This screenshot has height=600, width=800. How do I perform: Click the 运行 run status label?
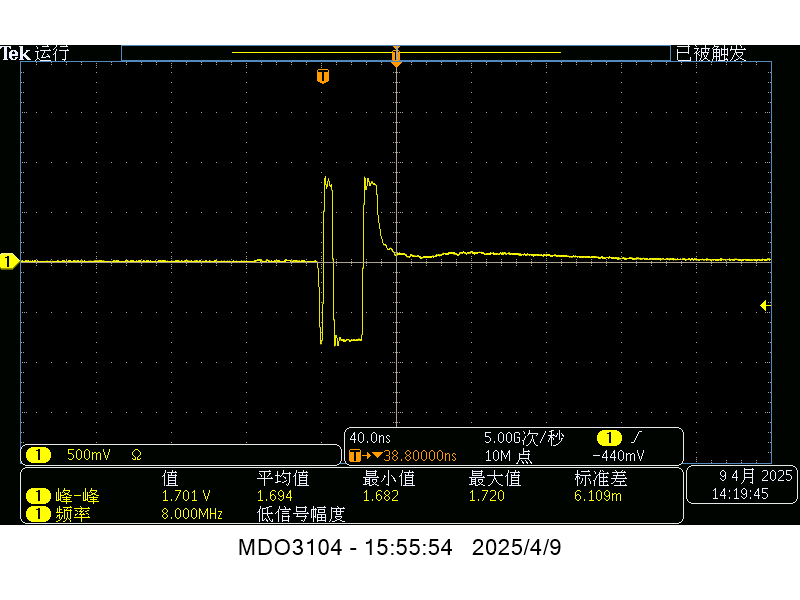click(51, 54)
